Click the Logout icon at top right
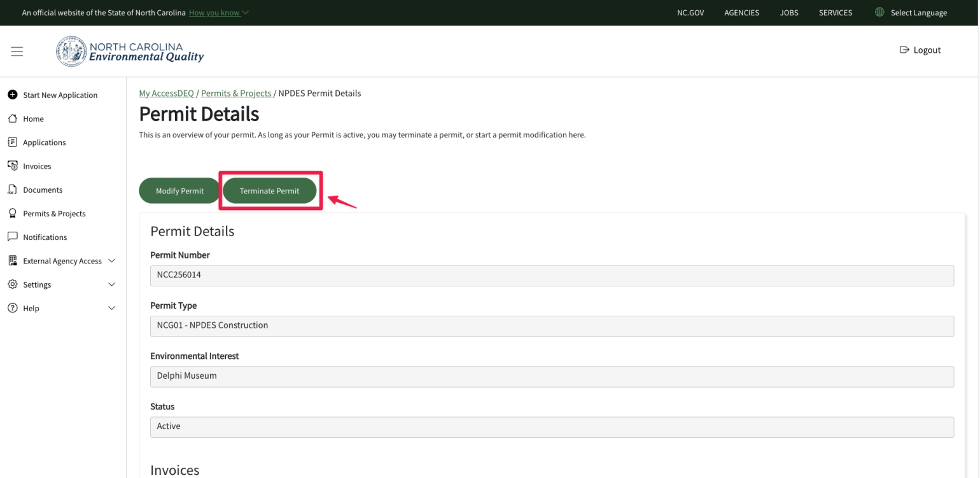Viewport: 980px width, 478px height. [904, 49]
